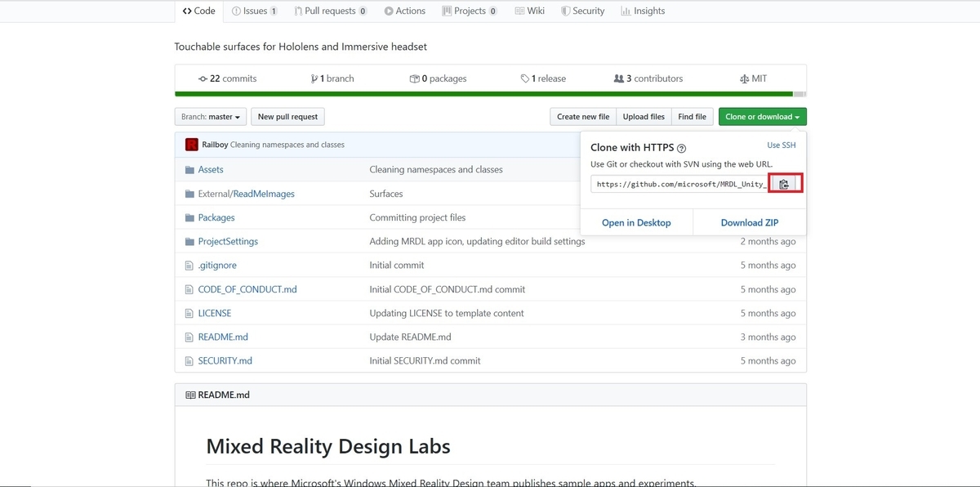Open the ProjectSettings folder
Viewport: 980px width, 487px height.
pos(228,242)
